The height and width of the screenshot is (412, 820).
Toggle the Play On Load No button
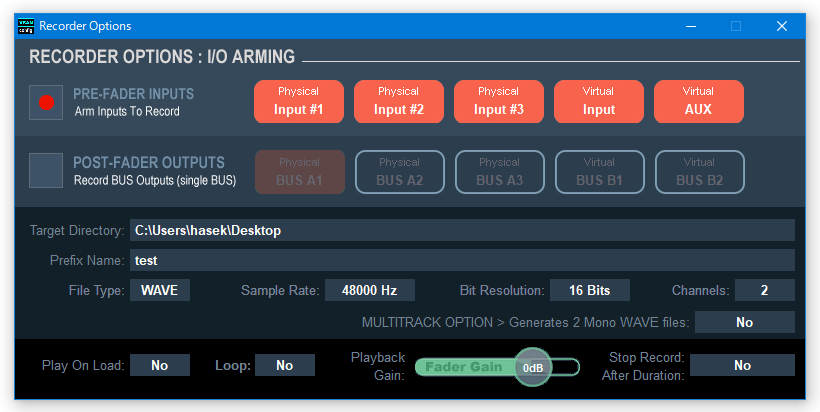160,365
